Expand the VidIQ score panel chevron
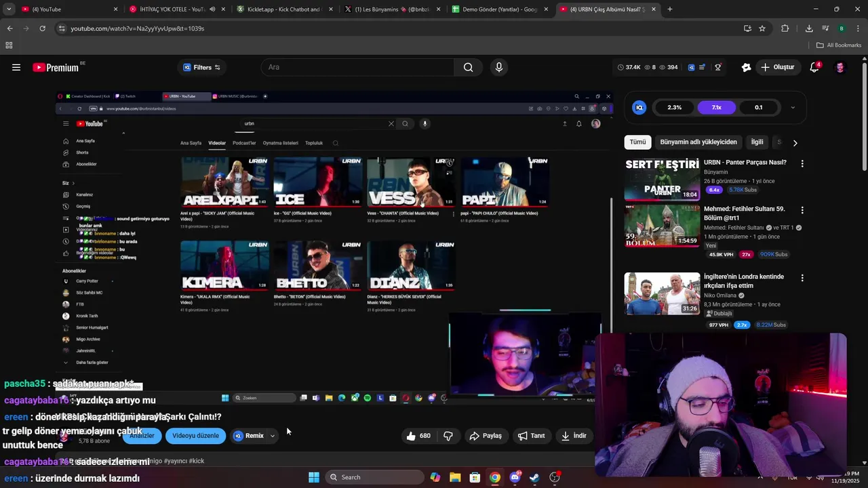The height and width of the screenshot is (488, 868). point(793,107)
